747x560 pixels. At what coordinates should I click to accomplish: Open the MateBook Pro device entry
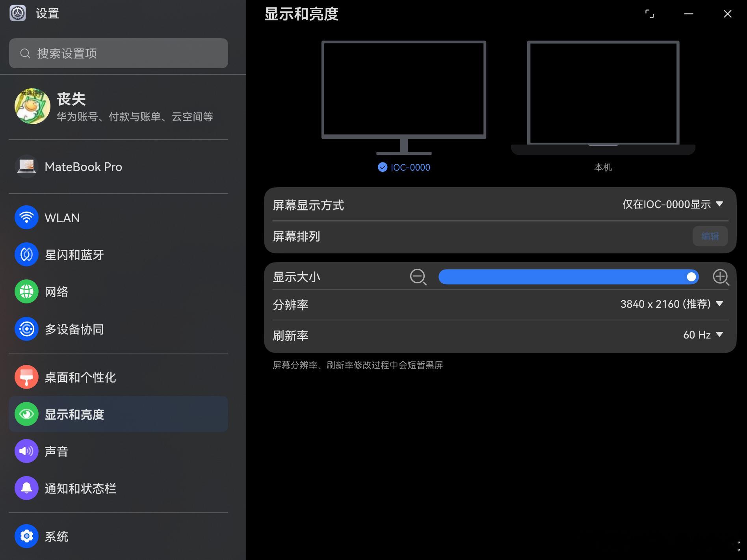coord(118,167)
